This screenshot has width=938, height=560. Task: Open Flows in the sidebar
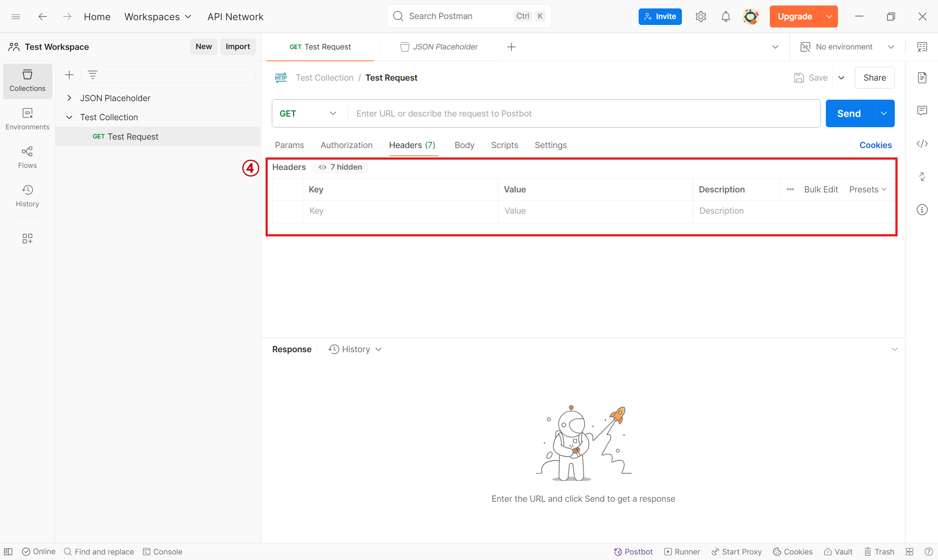tap(28, 158)
